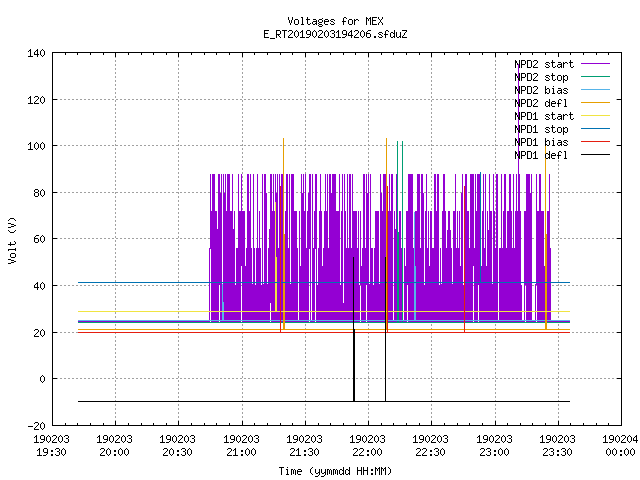This screenshot has height=480, width=640.
Task: Click the 'Volt (V)' y-axis label
Action: [x=12, y=240]
